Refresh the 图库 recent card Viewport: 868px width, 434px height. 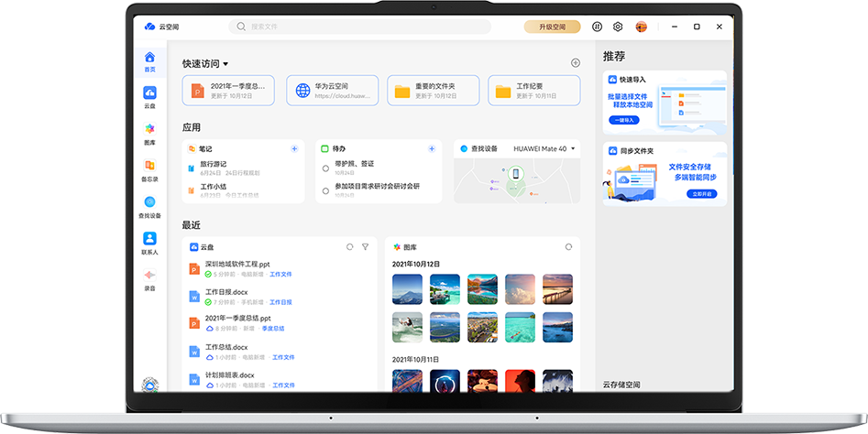[568, 247]
